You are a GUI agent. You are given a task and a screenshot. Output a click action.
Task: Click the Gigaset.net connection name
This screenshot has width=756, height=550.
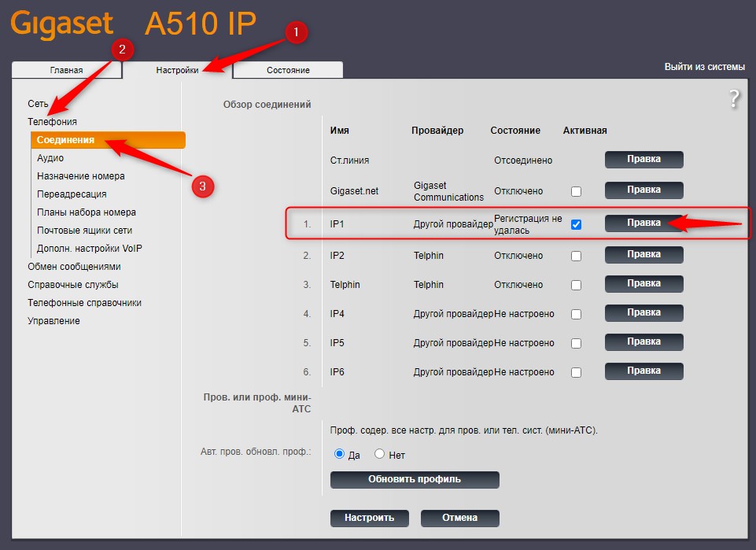pyautogui.click(x=354, y=191)
